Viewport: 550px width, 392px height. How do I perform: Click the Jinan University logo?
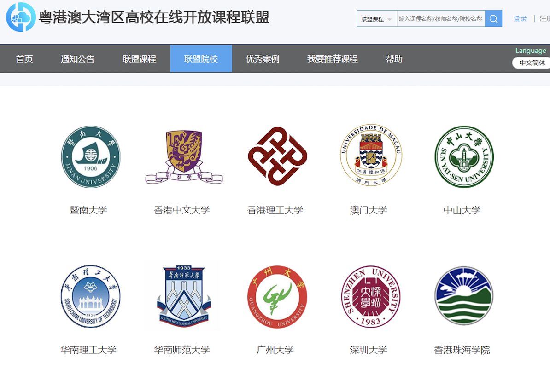[x=91, y=157]
